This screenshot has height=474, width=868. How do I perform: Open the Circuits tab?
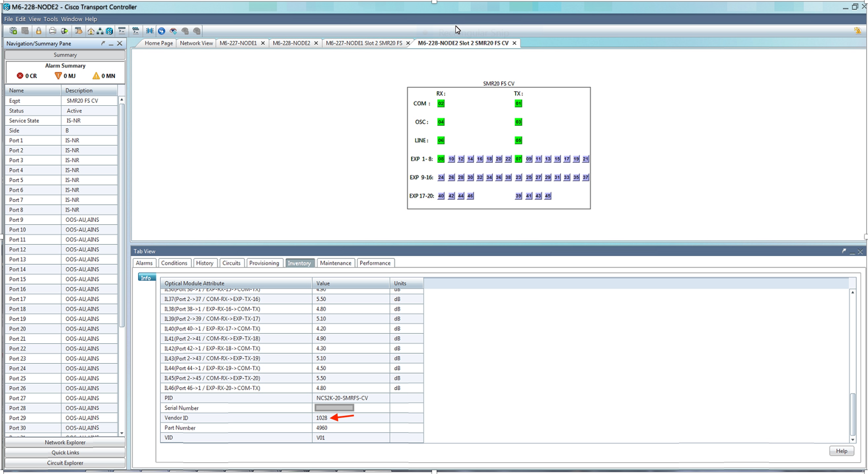[231, 263]
